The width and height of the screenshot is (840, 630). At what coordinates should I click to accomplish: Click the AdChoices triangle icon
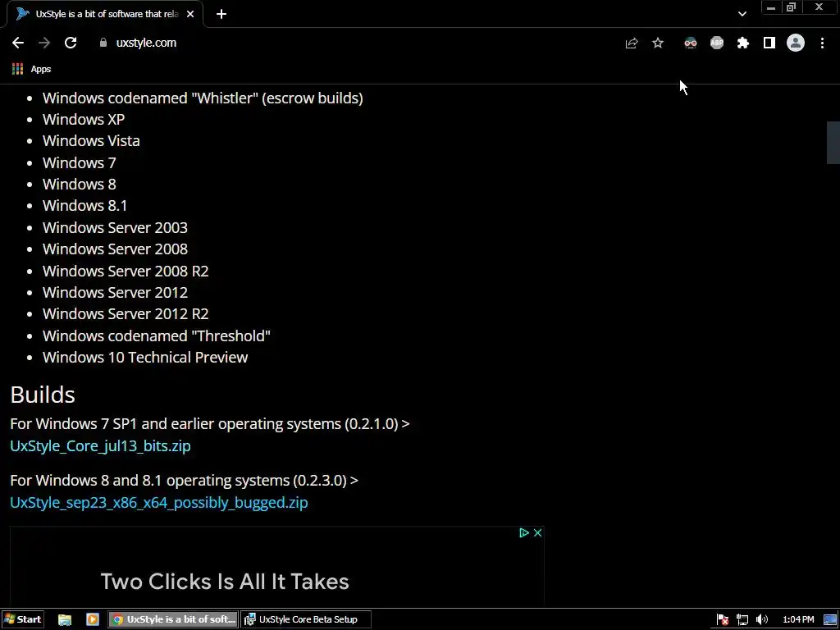click(524, 532)
